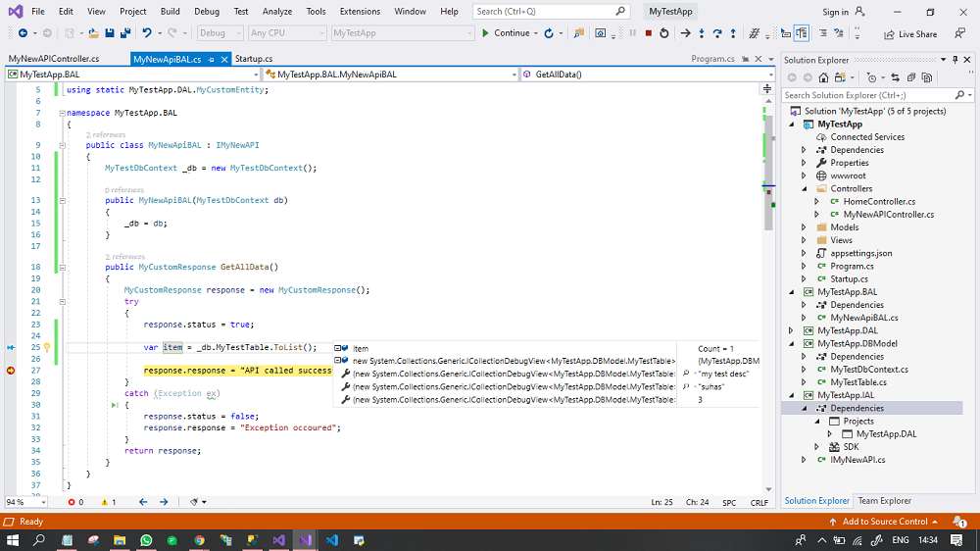Toggle SPC indentation mode indicator
980x551 pixels.
(729, 502)
